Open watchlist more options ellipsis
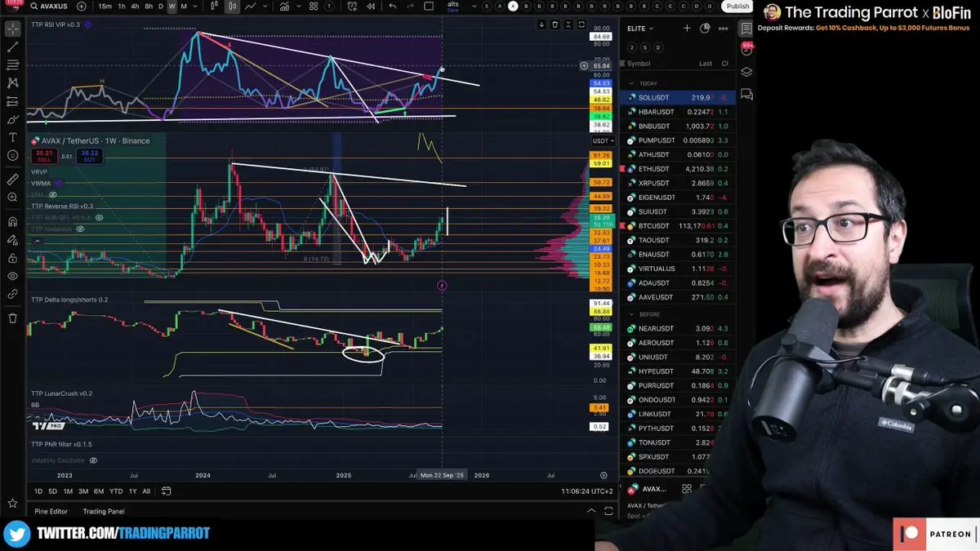The image size is (980, 551). 722,29
